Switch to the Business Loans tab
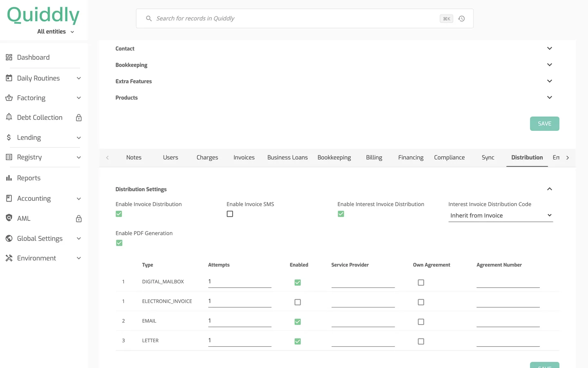The image size is (588, 368). 287,157
